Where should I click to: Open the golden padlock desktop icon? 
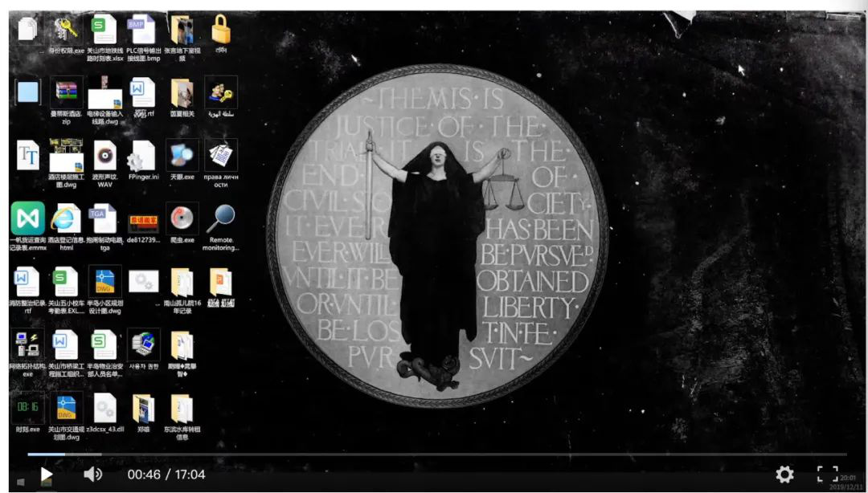pos(221,30)
